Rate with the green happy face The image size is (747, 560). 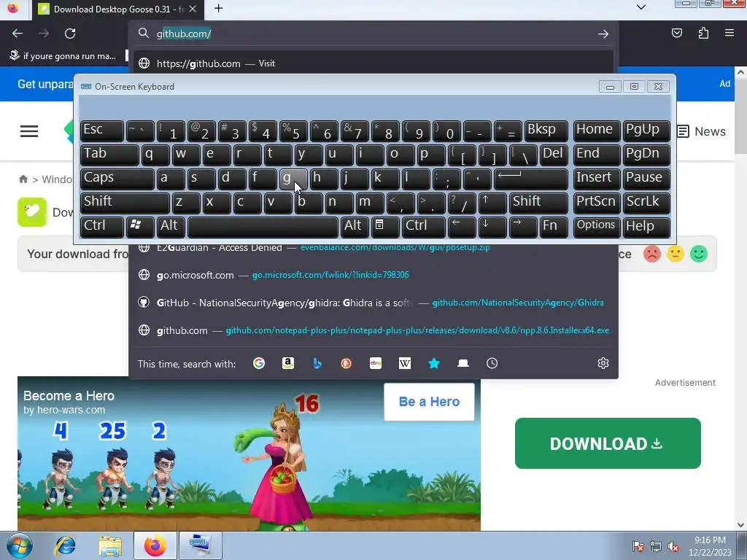(x=698, y=254)
